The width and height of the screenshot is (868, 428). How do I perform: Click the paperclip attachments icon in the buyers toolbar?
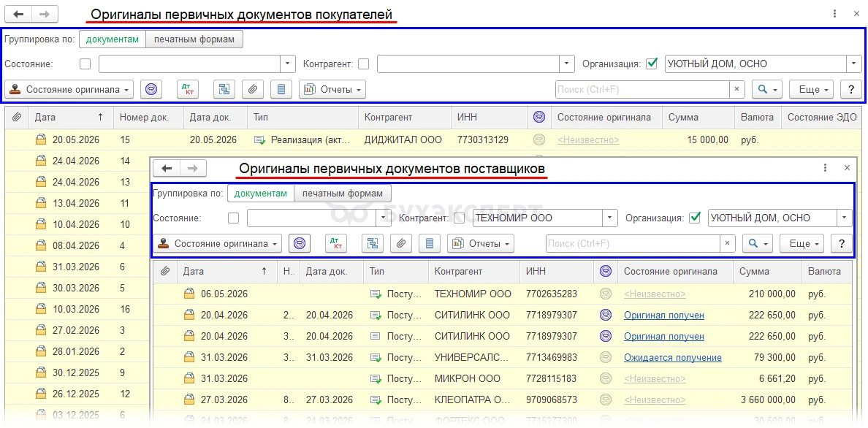(x=252, y=89)
